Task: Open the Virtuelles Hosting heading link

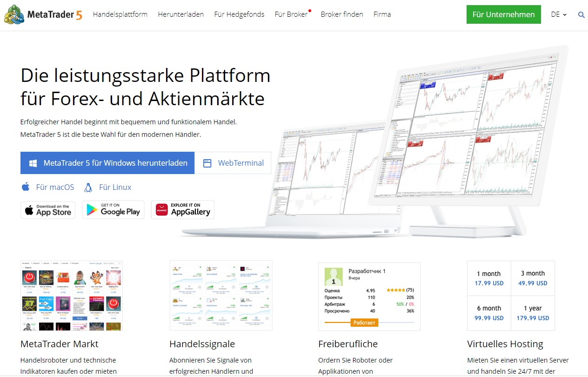Action: tap(505, 344)
